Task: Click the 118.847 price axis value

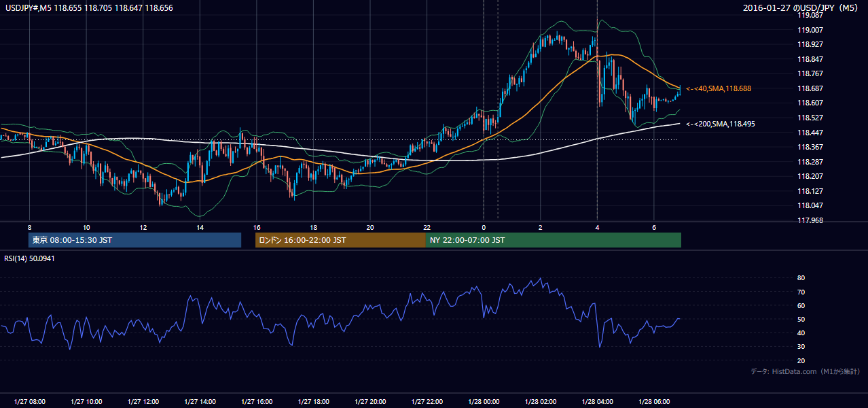Action: 810,59
